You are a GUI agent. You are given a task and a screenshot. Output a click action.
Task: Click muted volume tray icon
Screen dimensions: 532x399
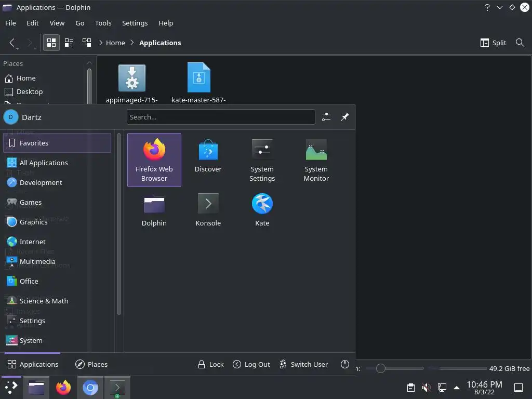426,388
